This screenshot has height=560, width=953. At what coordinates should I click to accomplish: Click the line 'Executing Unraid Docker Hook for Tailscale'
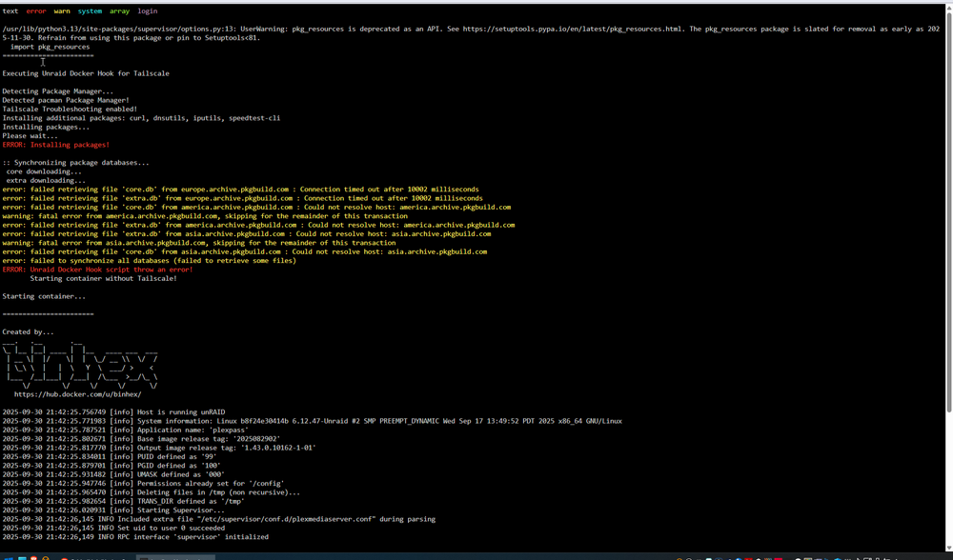tap(86, 73)
